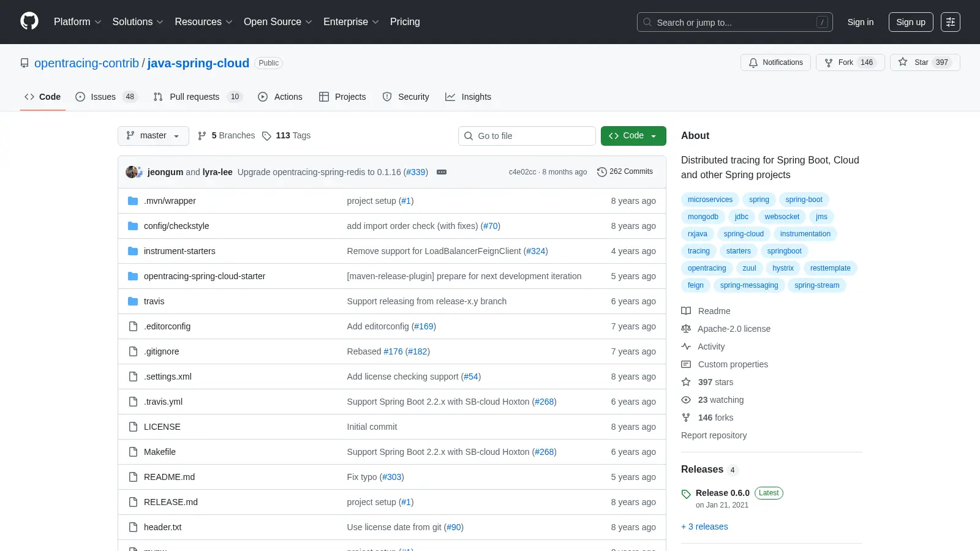Click the eye icon beside 23 watching
This screenshot has width=980, height=551.
(x=686, y=400)
